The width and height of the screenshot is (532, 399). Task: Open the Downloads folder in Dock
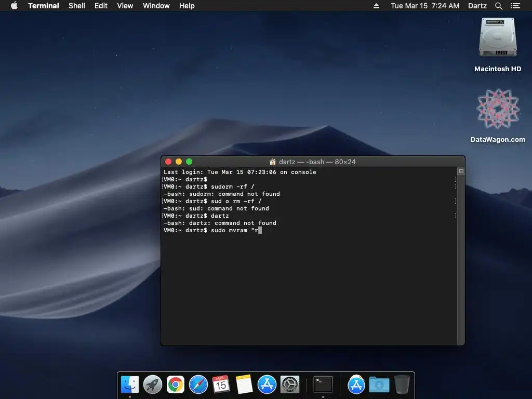(379, 384)
